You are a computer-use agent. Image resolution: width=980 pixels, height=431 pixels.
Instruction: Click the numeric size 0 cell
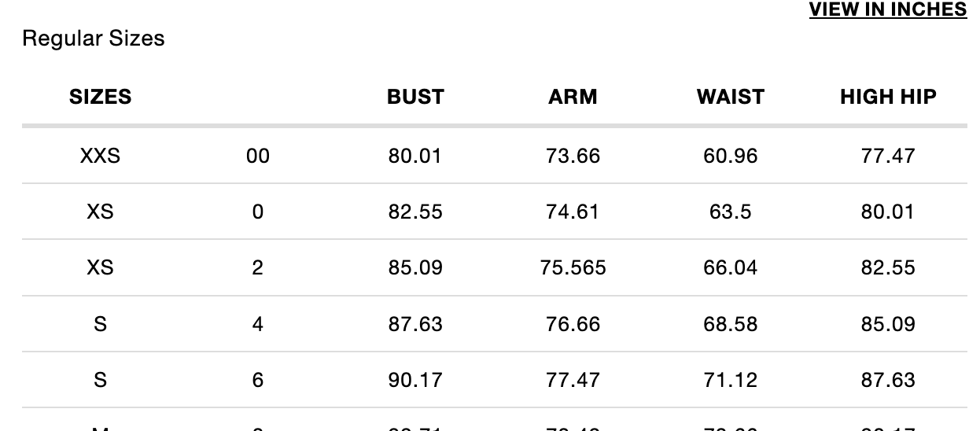coord(258,212)
